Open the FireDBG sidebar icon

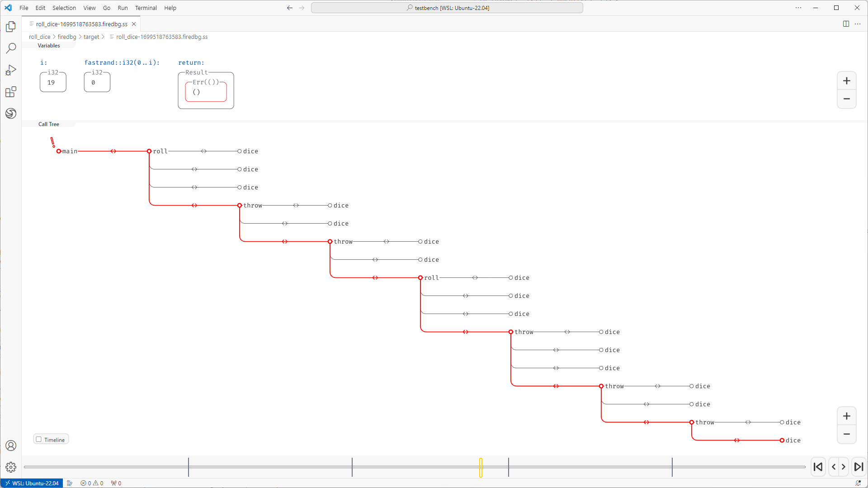click(x=11, y=113)
